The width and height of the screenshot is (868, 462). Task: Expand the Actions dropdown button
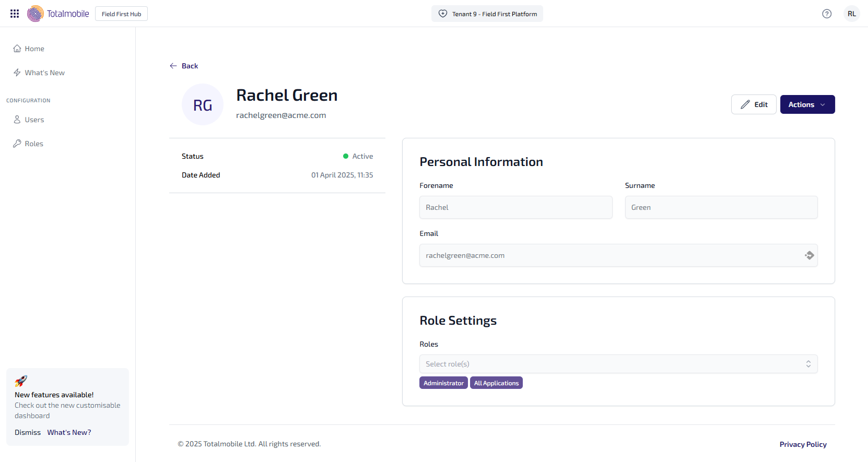click(x=807, y=104)
